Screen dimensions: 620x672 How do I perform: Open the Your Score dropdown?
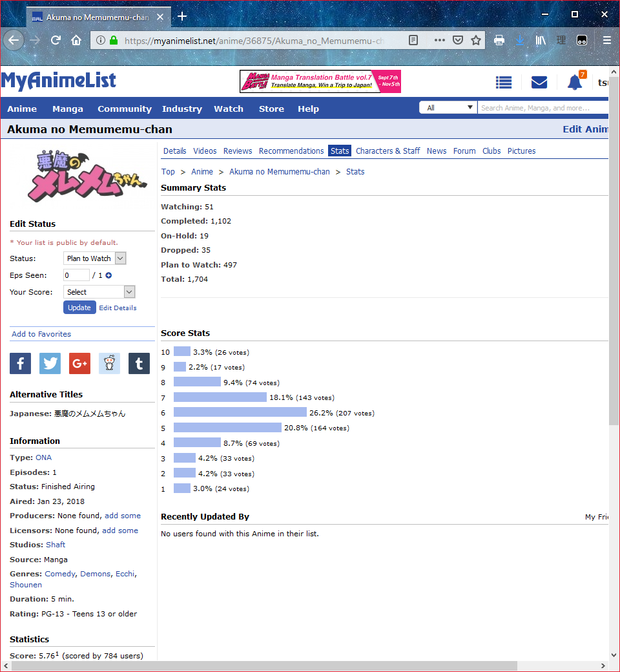click(x=99, y=292)
